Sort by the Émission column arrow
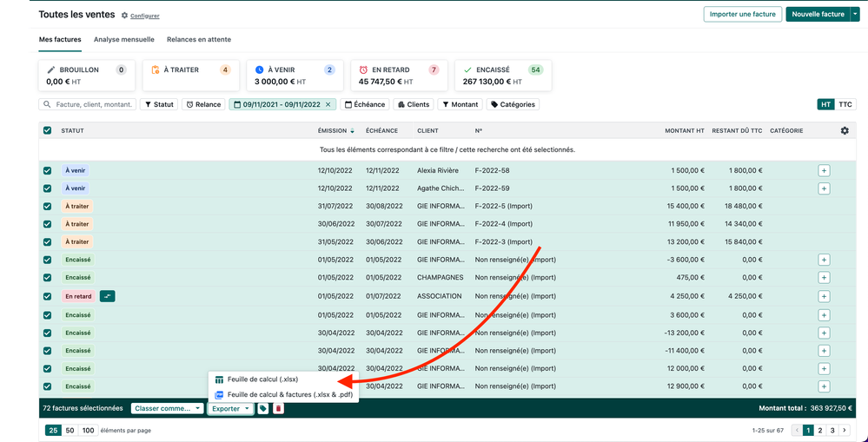Viewport: 868px width, 442px height. point(352,131)
